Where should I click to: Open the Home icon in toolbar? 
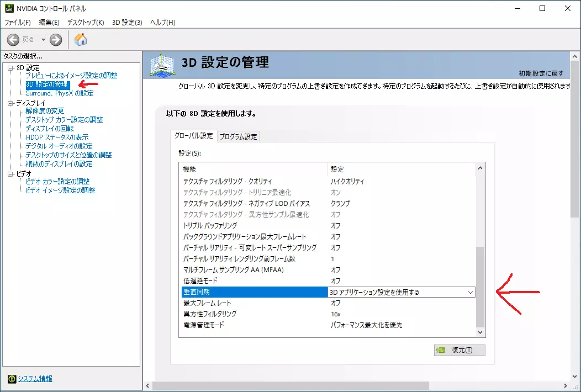tap(81, 39)
